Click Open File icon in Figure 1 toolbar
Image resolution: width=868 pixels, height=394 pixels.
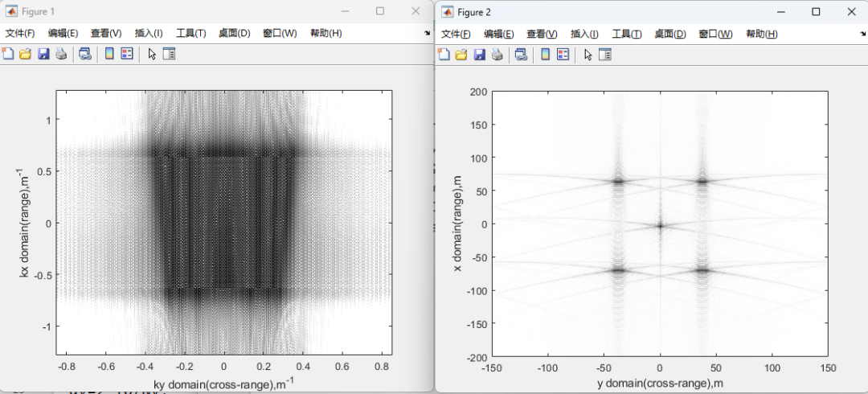pos(25,54)
